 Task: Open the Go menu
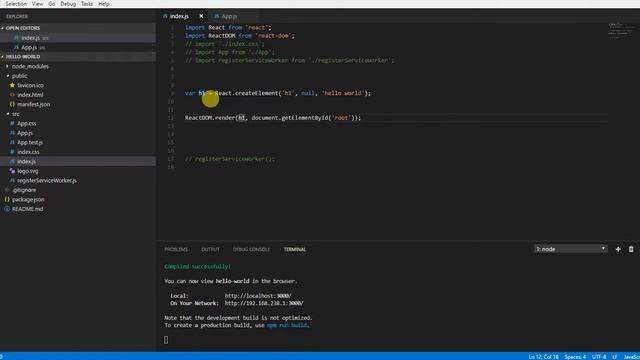(51, 4)
